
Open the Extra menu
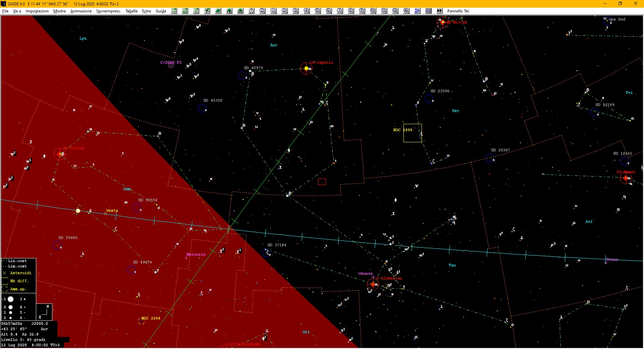coord(147,11)
